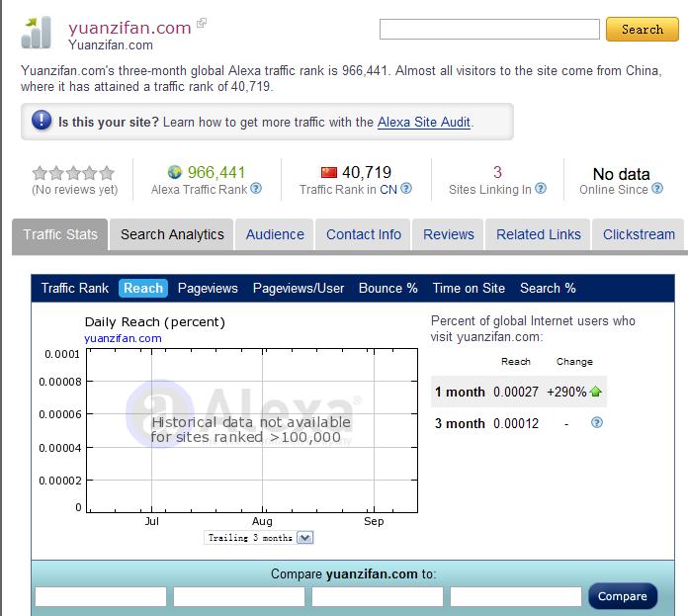Screen dimensions: 688x616
Task: Show the Bounce % chart
Action: (x=387, y=288)
